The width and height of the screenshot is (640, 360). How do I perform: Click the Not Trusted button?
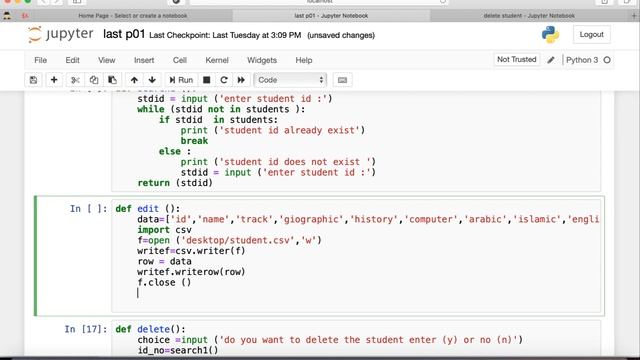click(x=516, y=60)
